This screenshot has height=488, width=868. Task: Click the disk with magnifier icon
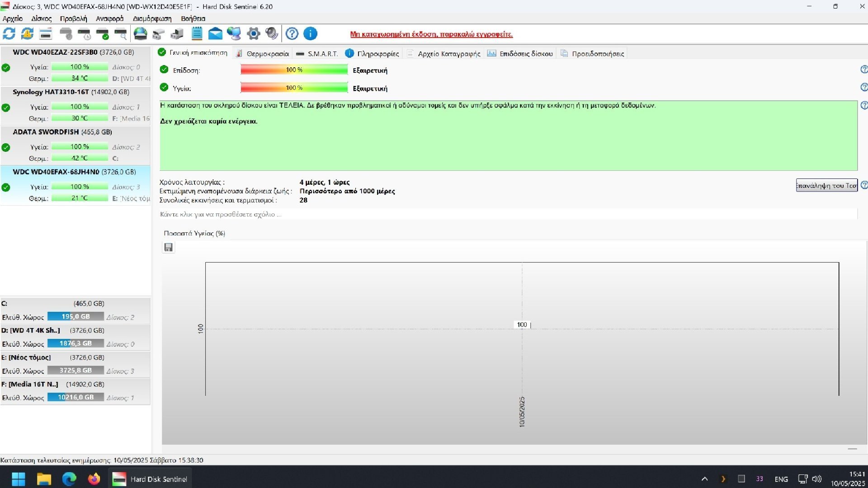tap(121, 33)
